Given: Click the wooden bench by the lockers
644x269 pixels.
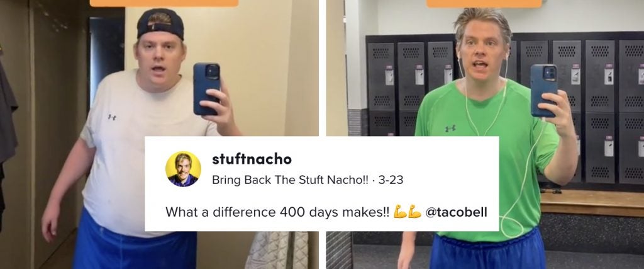Looking at the screenshot, I should tap(592, 203).
